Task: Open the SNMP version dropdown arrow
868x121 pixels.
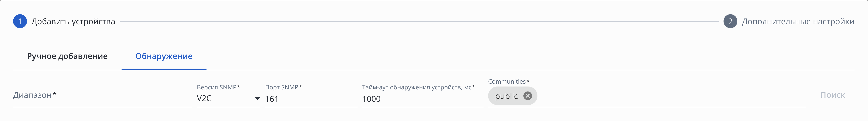Action: (x=257, y=98)
